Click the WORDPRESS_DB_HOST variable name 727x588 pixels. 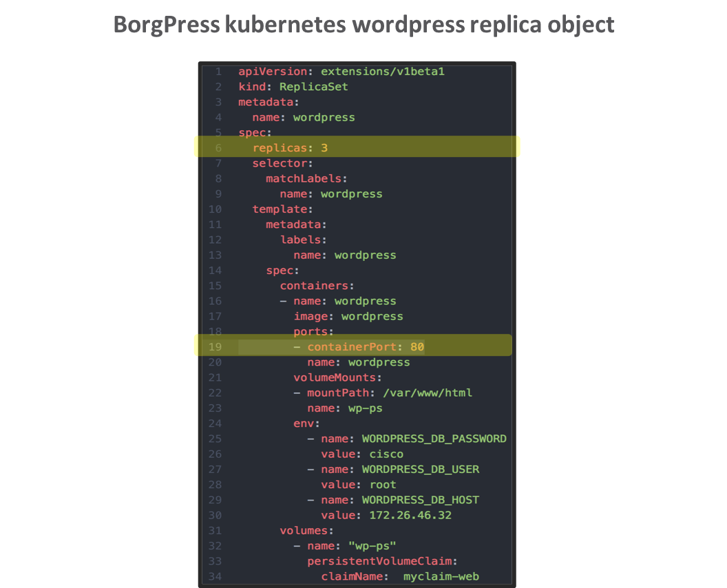click(x=420, y=499)
